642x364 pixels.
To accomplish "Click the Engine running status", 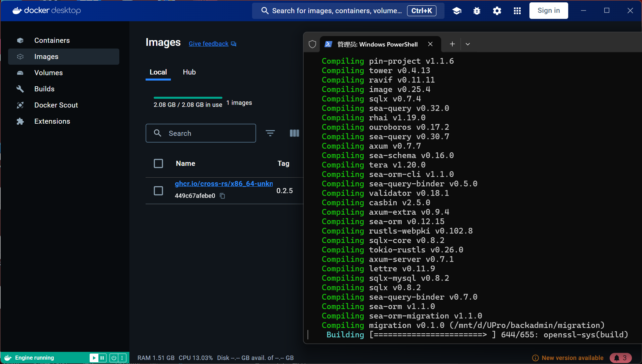I will pyautogui.click(x=34, y=358).
